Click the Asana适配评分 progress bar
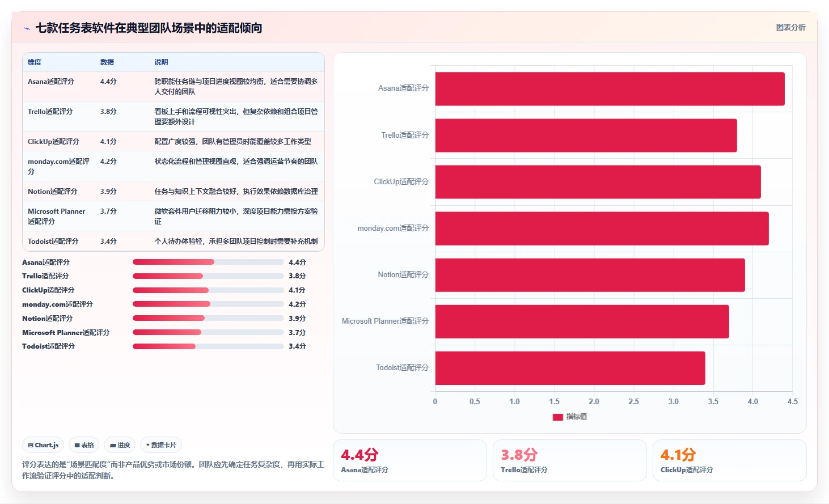The width and height of the screenshot is (829, 504). click(x=208, y=262)
